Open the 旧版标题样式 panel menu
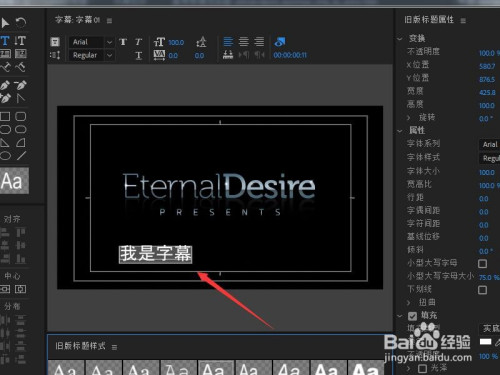Image resolution: width=500 pixels, height=375 pixels. [x=114, y=347]
